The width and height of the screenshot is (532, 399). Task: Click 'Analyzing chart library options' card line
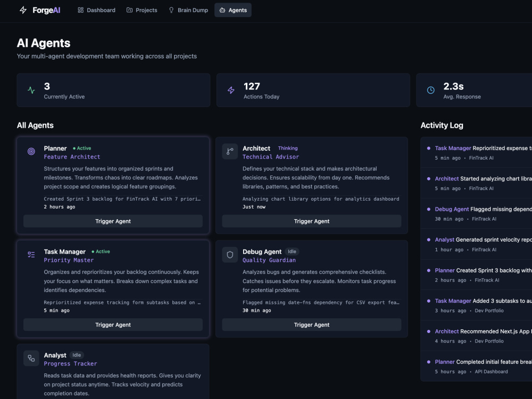click(321, 199)
